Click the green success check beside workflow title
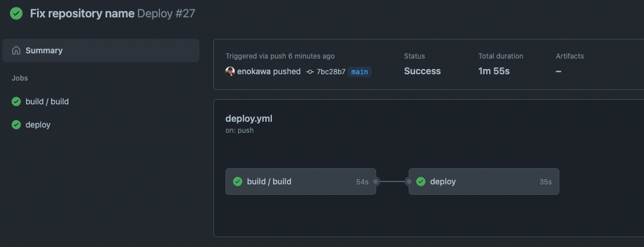The image size is (644, 247). 16,13
